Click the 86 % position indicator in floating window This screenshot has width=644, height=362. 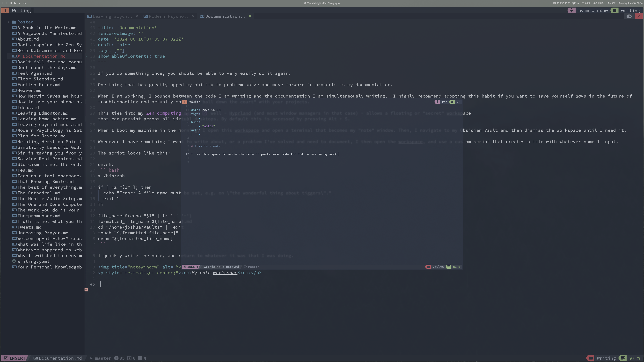457,267
